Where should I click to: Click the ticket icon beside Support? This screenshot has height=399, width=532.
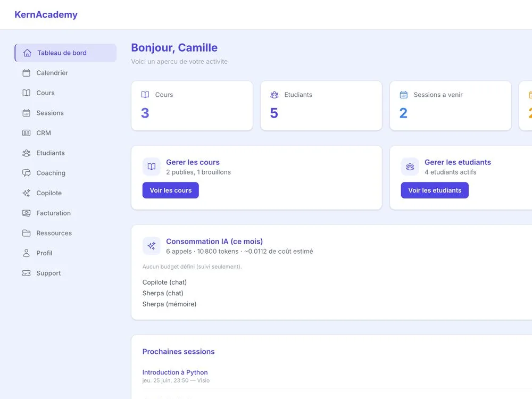pyautogui.click(x=27, y=273)
